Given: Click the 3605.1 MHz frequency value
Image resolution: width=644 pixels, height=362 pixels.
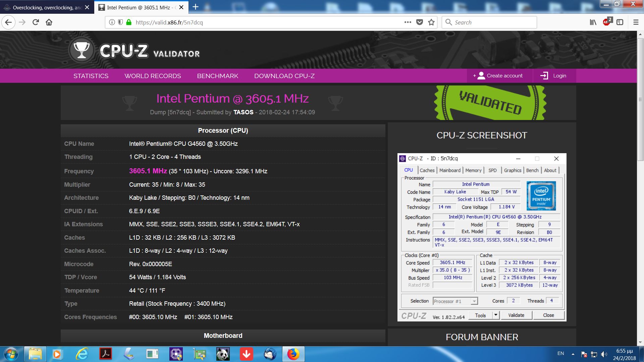Looking at the screenshot, I should click(148, 171).
